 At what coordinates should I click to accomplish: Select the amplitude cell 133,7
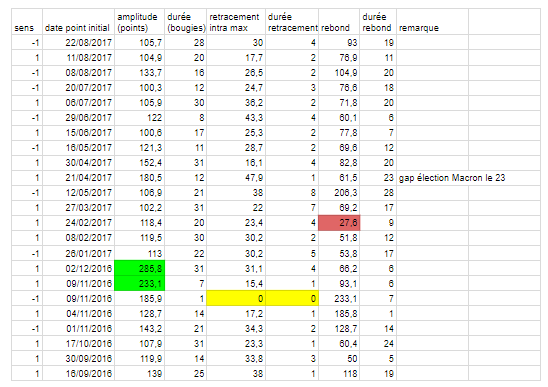pos(140,73)
